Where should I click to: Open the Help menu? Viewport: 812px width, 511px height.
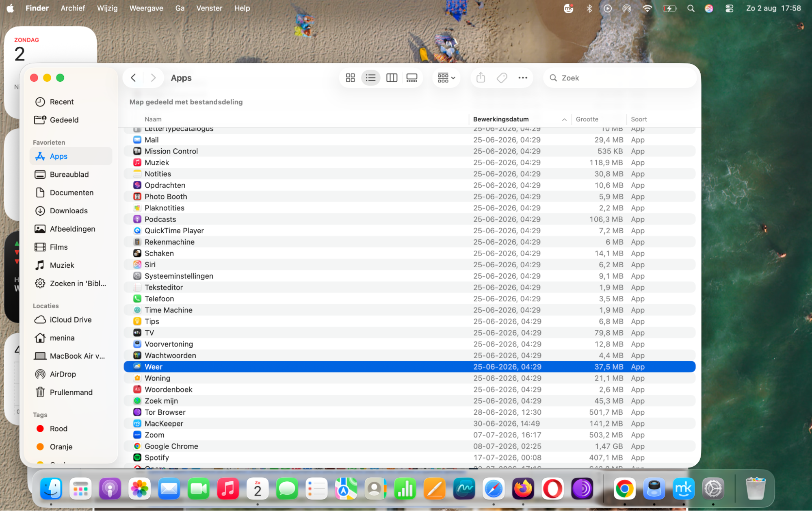click(x=242, y=8)
